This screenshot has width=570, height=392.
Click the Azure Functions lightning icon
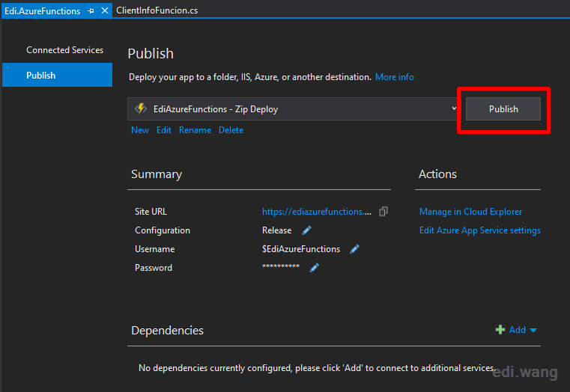141,108
